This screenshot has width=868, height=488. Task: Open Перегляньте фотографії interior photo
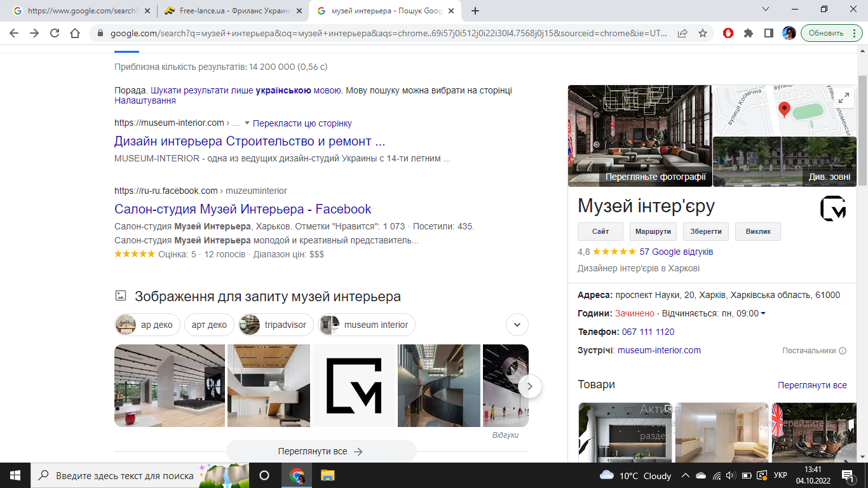coord(639,136)
